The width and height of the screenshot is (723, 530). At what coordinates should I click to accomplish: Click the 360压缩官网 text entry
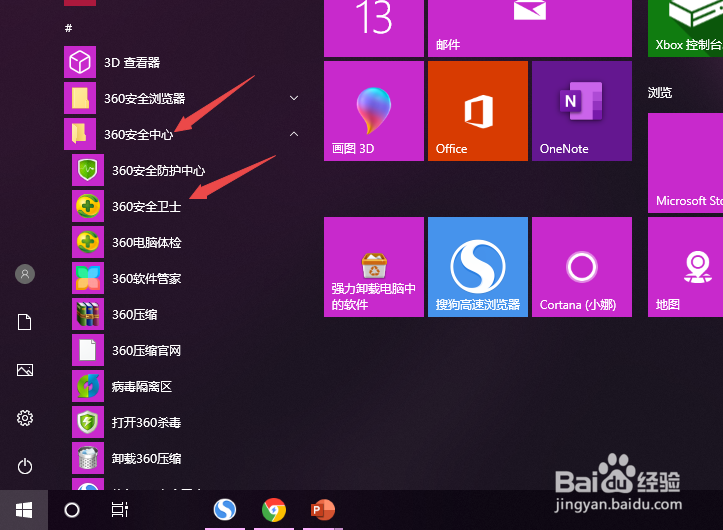click(147, 351)
